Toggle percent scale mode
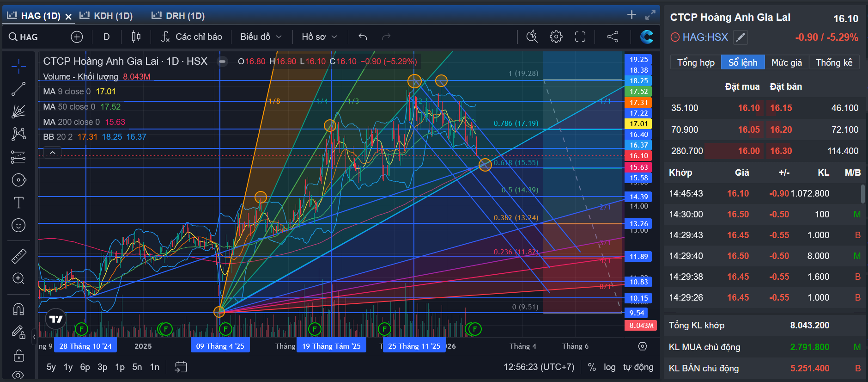This screenshot has height=382, width=868. 592,367
